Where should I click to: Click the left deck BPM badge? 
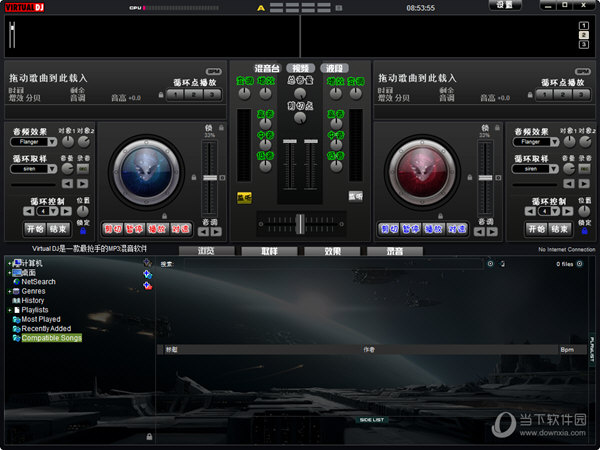coord(213,70)
